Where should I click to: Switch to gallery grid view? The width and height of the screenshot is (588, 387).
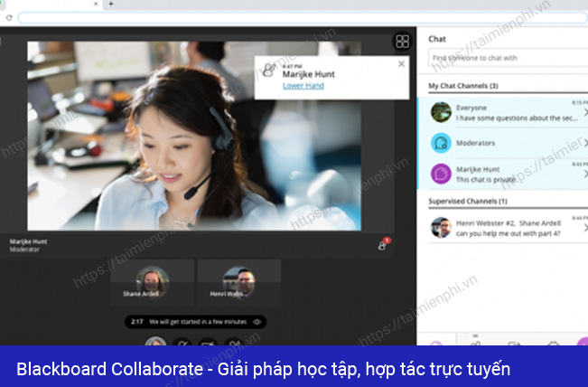tap(402, 42)
